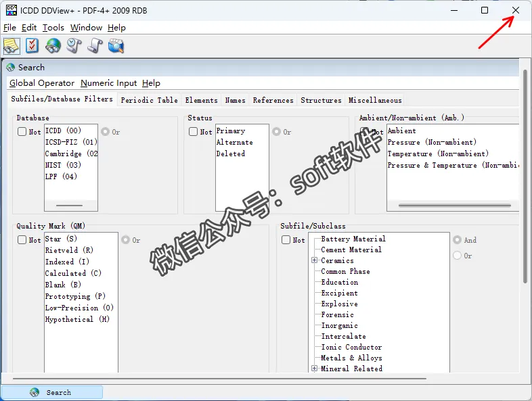Select the Or radio in Quality Mark group
The height and width of the screenshot is (401, 532).
coord(125,239)
